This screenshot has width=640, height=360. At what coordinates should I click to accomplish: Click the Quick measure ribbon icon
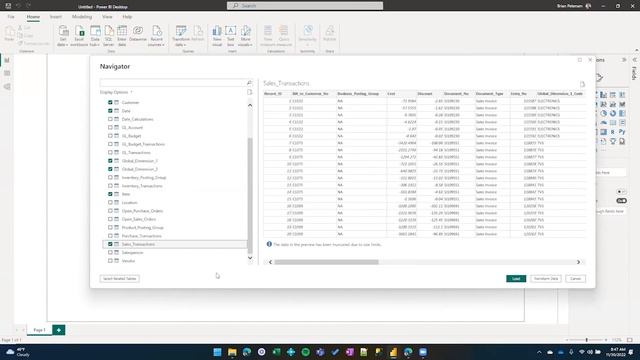click(x=284, y=31)
